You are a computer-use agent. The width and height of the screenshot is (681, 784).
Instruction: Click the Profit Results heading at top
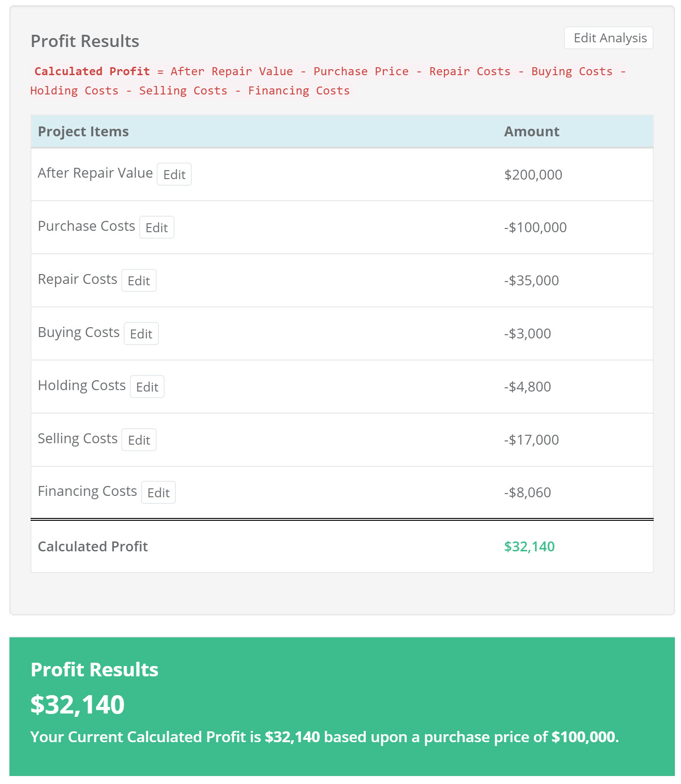(85, 41)
